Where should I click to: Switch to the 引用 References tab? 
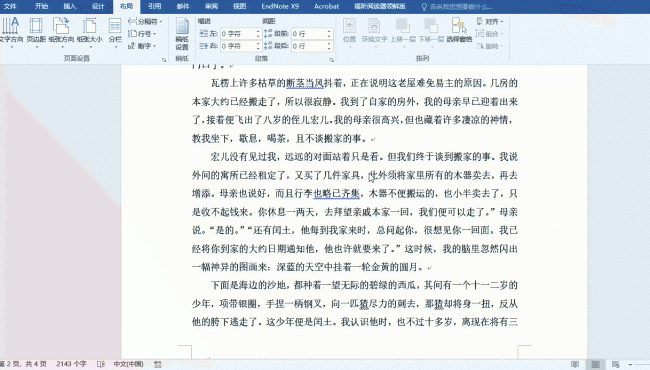point(155,6)
